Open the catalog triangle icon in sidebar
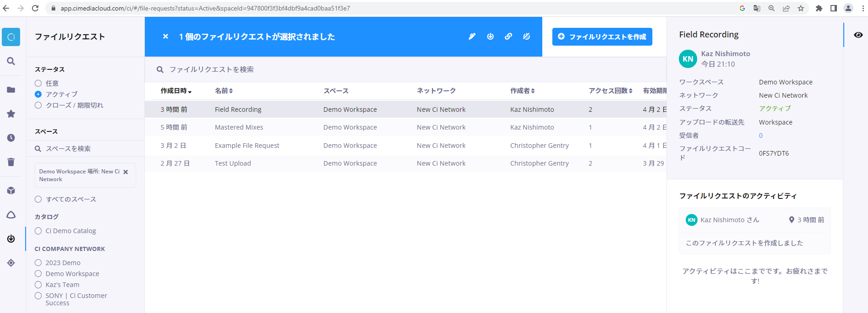This screenshot has height=313, width=868. pos(11,215)
